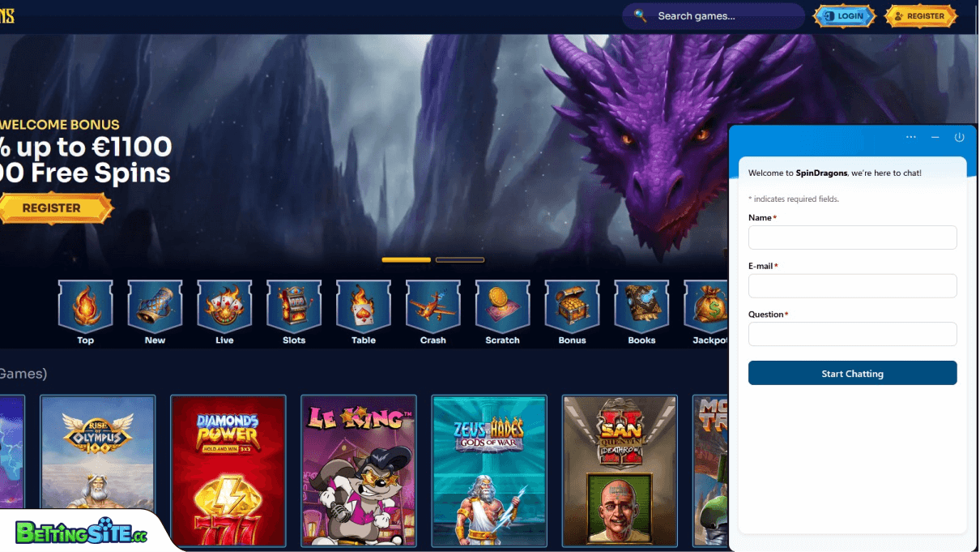Click the REGISTER button in the header
Viewport: 980px width, 552px height.
coord(920,16)
